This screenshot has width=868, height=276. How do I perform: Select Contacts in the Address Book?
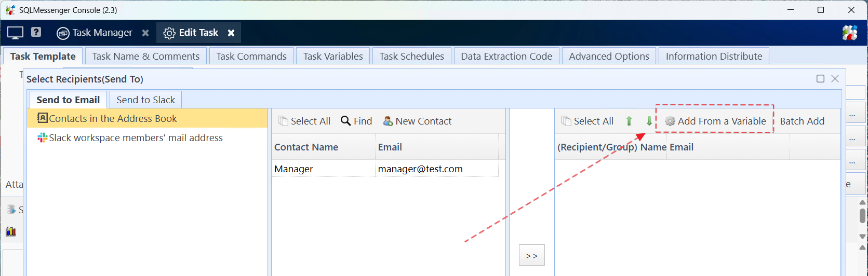[x=147, y=118]
